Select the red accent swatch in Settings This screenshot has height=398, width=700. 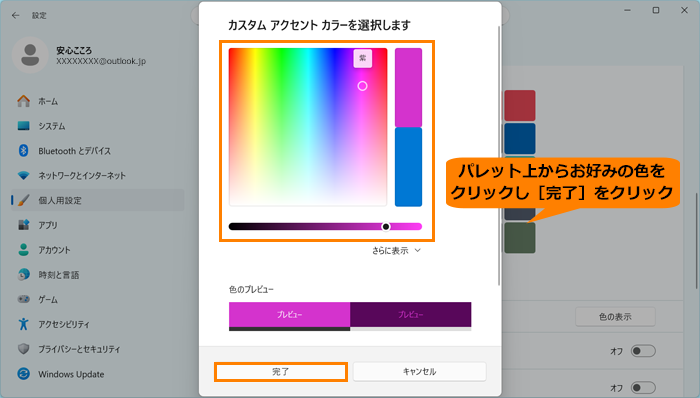520,106
